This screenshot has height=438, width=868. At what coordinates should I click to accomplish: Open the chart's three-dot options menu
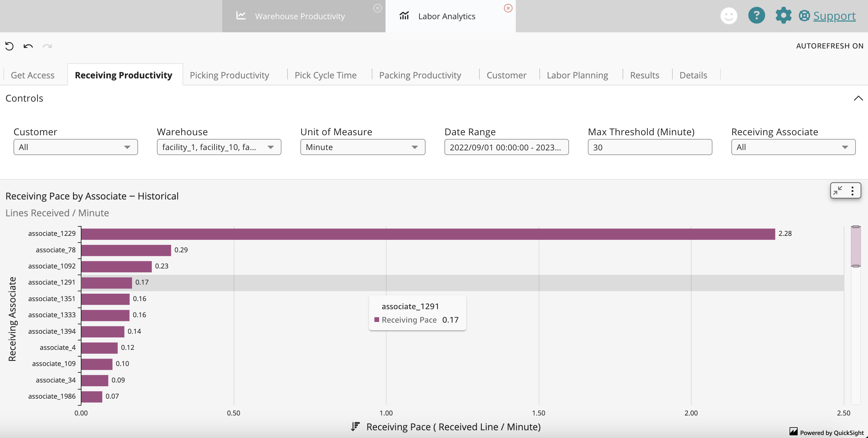click(852, 190)
